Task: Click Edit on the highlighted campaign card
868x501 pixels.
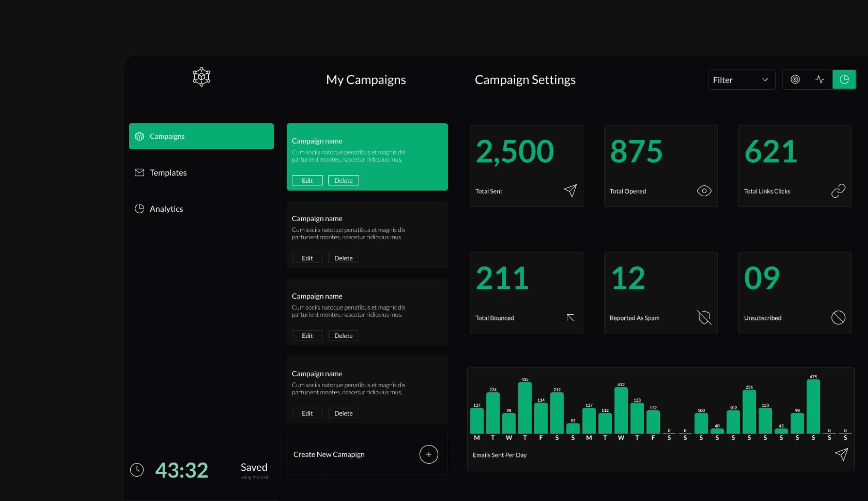Action: pyautogui.click(x=307, y=180)
